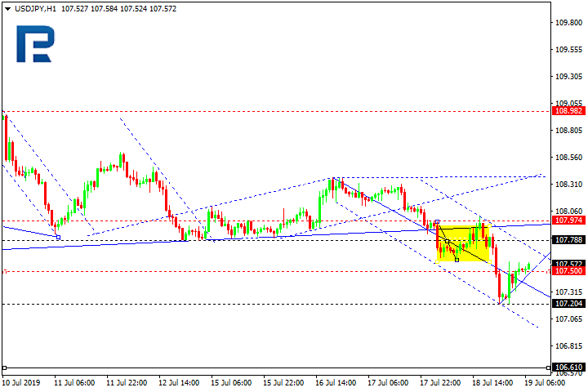Click the square handle at the yellow box's top-left
The image size is (588, 392).
(x=438, y=221)
